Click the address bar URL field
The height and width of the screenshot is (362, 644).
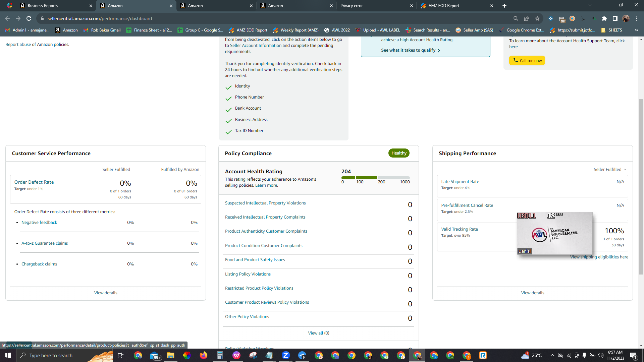tap(275, 18)
